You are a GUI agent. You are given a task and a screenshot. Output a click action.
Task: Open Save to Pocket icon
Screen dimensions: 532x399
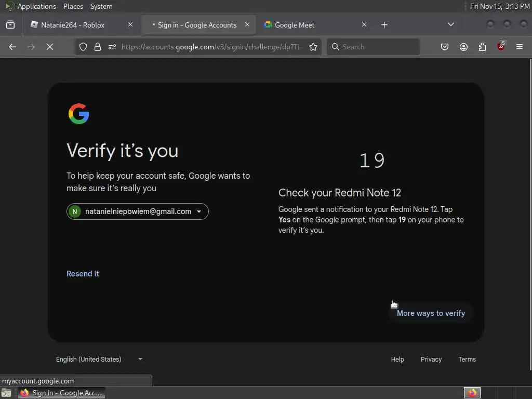445,47
